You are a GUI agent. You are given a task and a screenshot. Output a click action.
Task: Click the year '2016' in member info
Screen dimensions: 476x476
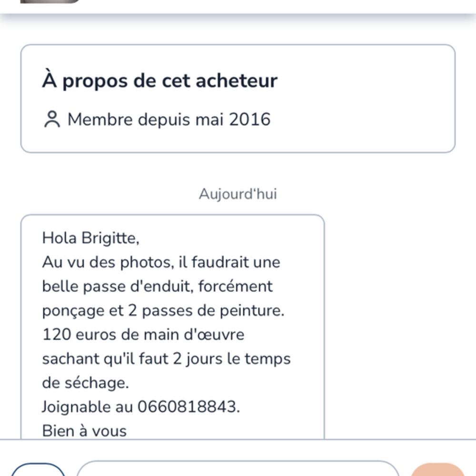[249, 119]
